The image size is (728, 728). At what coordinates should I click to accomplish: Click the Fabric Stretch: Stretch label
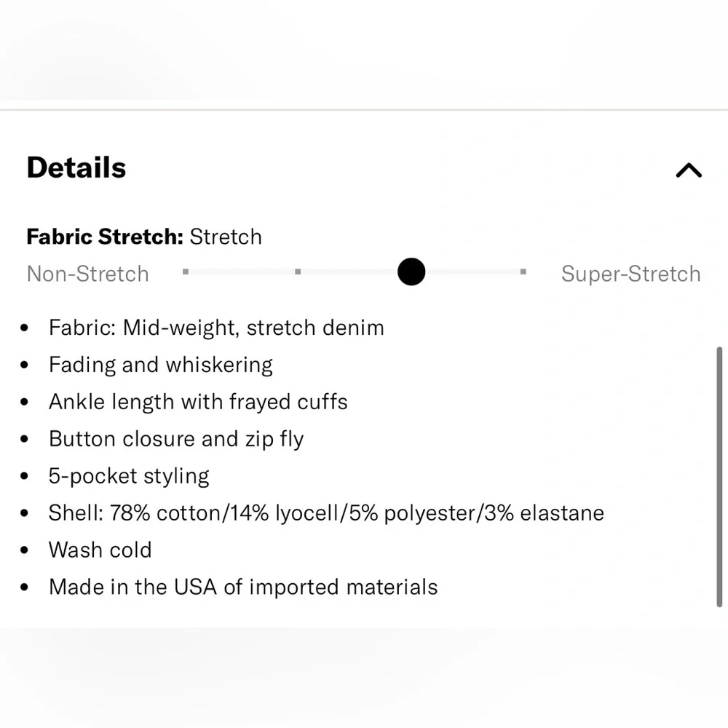144,237
